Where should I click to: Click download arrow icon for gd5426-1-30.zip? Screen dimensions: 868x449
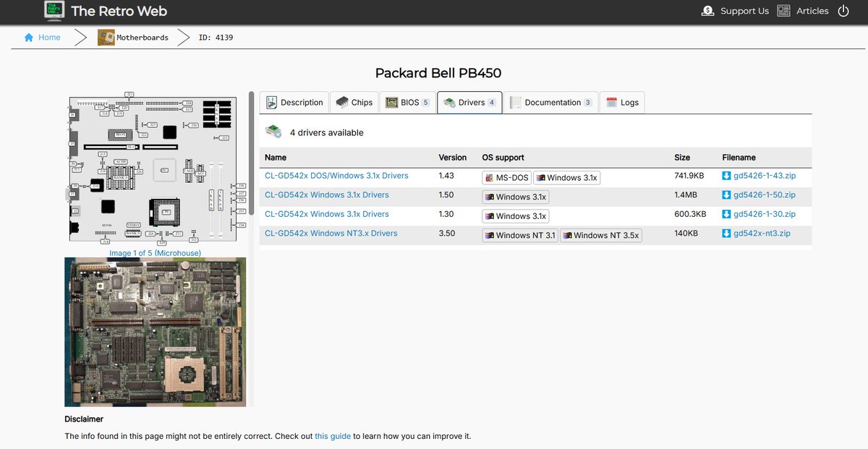(727, 214)
